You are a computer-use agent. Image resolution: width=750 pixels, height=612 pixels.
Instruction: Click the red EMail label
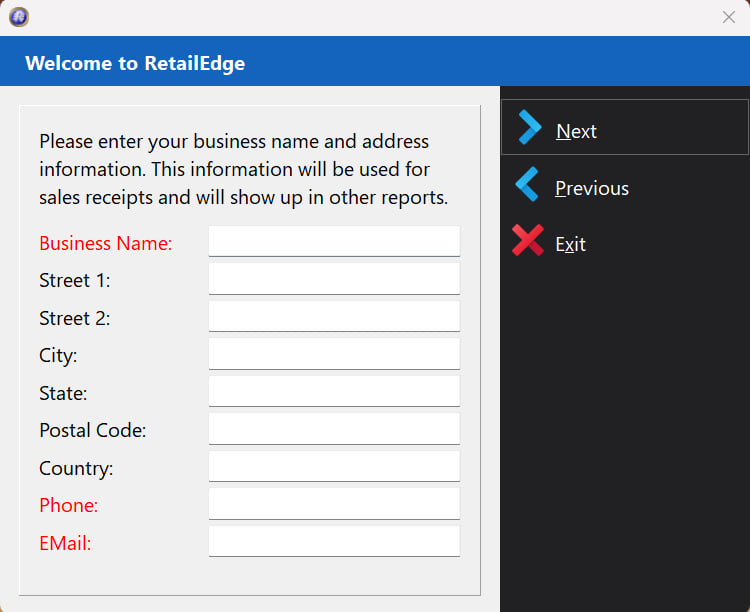pos(65,544)
